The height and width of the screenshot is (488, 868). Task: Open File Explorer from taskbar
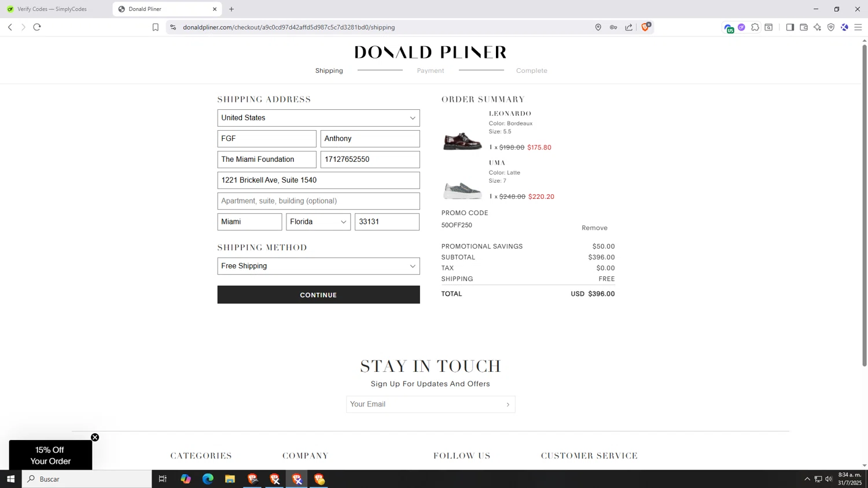tap(230, 479)
